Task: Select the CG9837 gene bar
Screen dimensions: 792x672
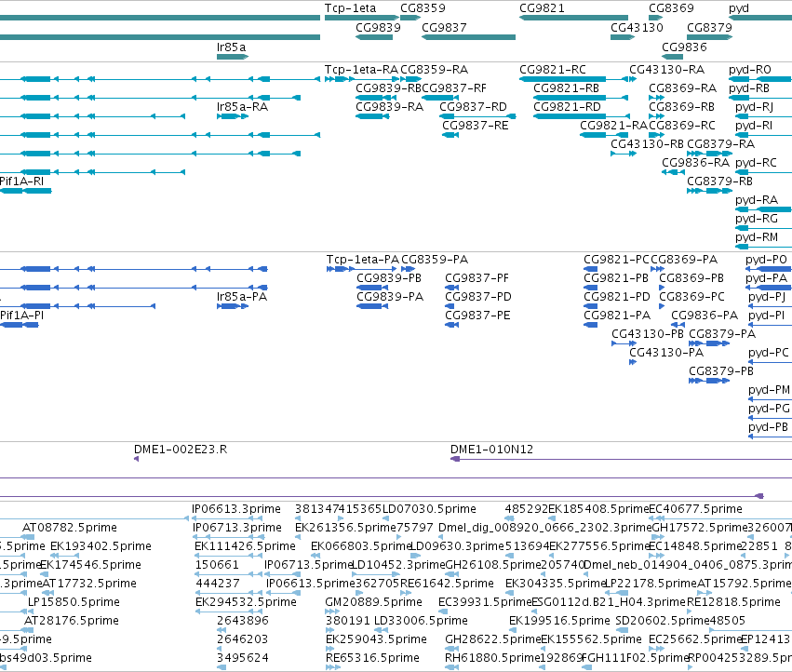Action: pyautogui.click(x=468, y=37)
